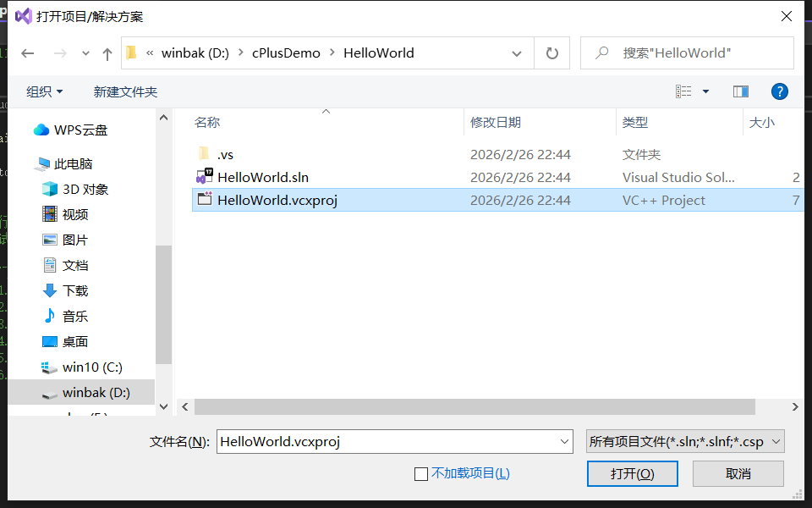Enable the 不加载项目 checkbox
Viewport: 812px width, 508px height.
pyautogui.click(x=421, y=474)
